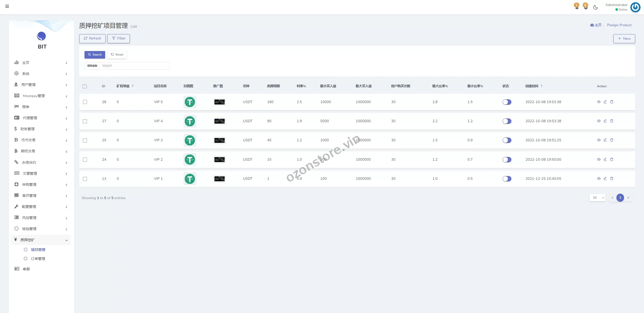Screen dimensions: 644x313
Task: Click trash icon for VIP 1 row
Action: 612,178
